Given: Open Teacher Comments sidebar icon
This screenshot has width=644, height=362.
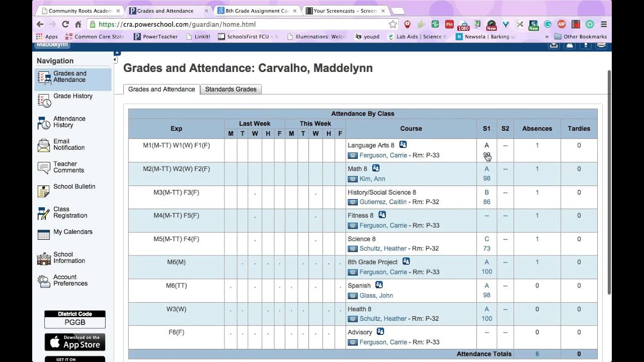Looking at the screenshot, I should coord(44,167).
